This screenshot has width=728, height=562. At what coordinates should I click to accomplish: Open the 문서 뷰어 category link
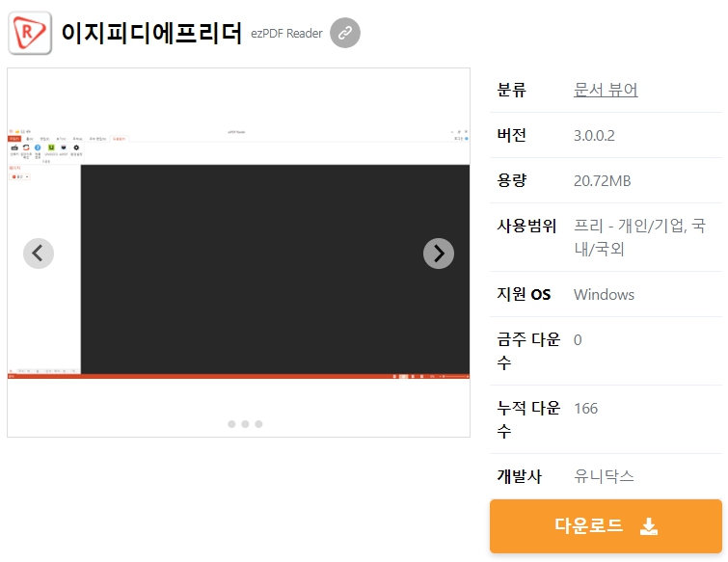coord(606,90)
